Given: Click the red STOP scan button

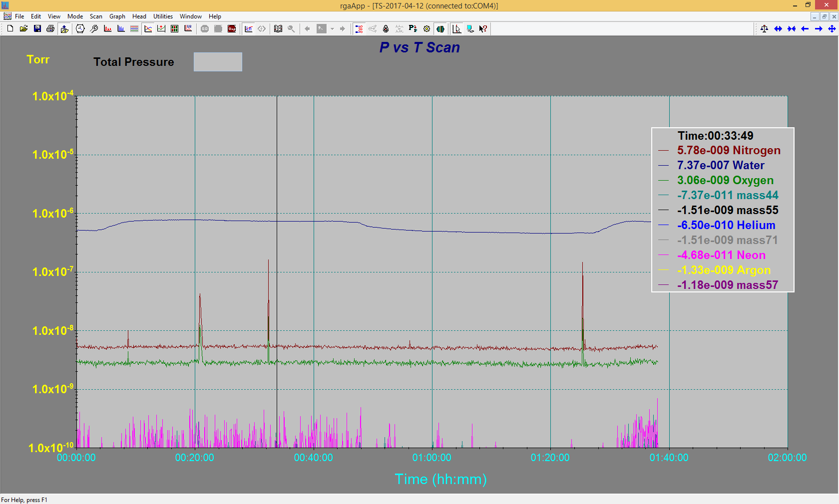Looking at the screenshot, I should coord(232,29).
